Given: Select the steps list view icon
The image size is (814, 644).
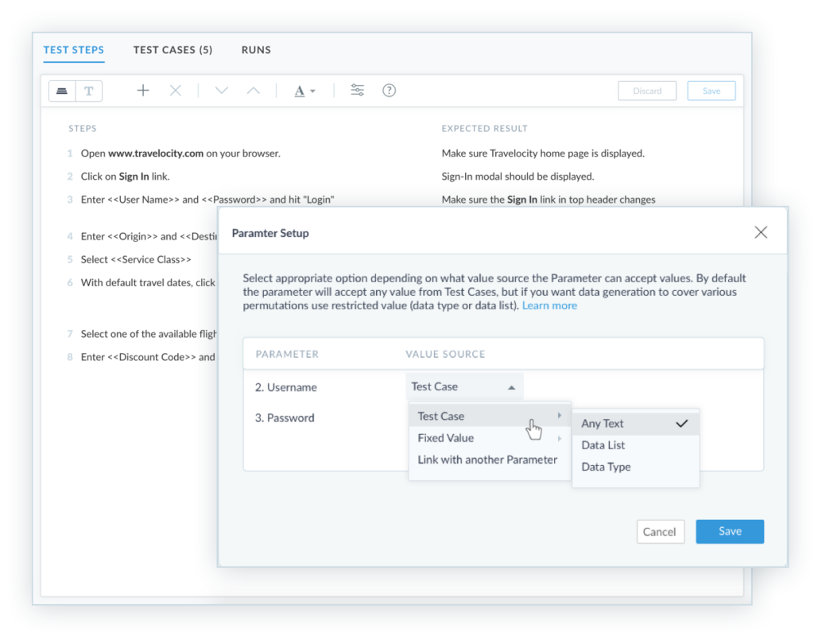Looking at the screenshot, I should point(62,90).
